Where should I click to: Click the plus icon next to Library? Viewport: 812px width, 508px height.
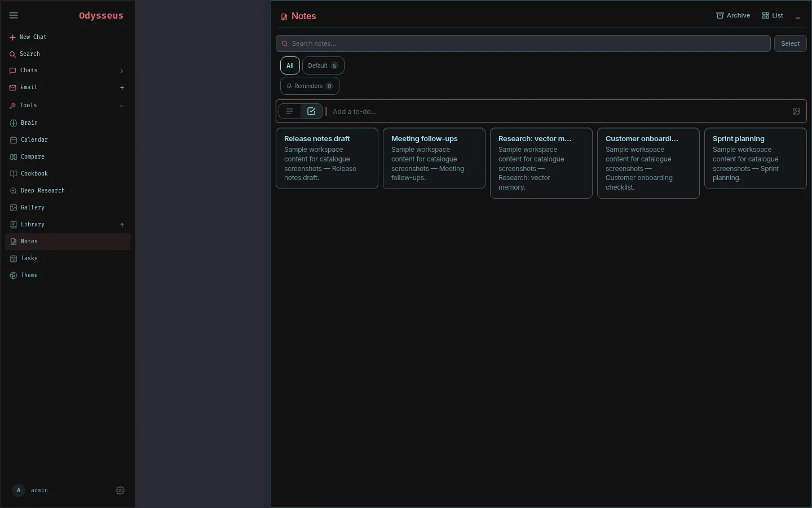pos(122,225)
